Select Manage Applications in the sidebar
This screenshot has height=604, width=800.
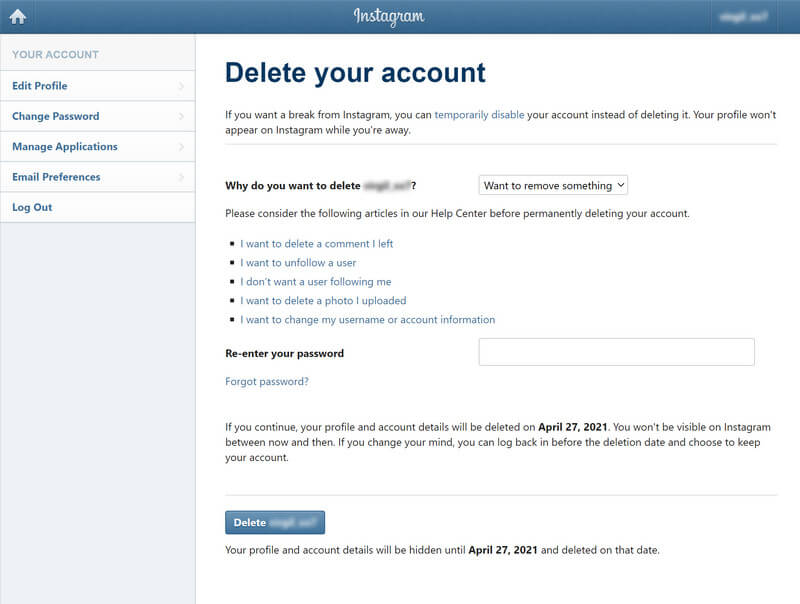65,147
